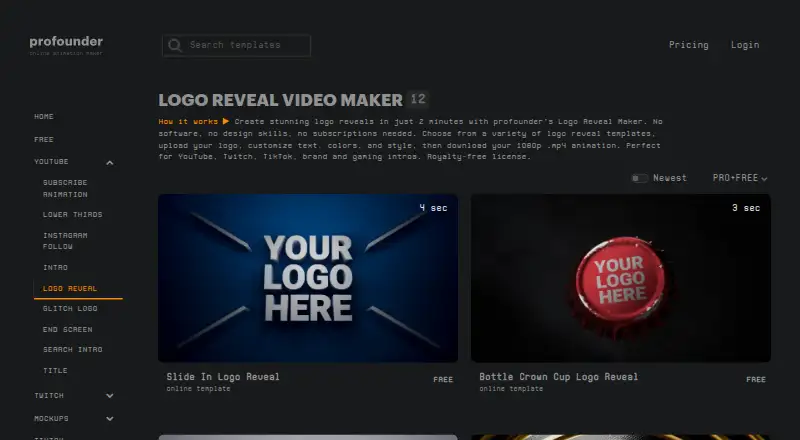Focus the Search templates field
Viewport: 800px width, 440px height.
click(236, 45)
